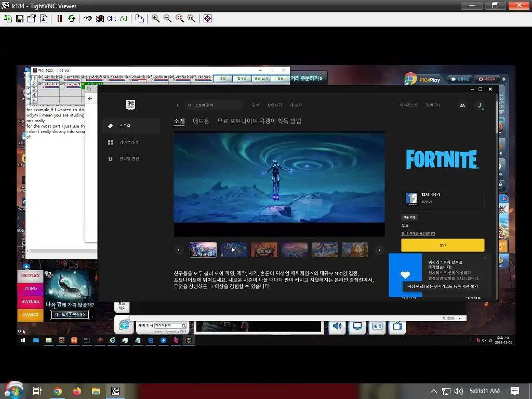This screenshot has width=532, height=399.
Task: Select 무료 포트나이트 곡괭이 획득 방법 tab
Action: [x=259, y=121]
